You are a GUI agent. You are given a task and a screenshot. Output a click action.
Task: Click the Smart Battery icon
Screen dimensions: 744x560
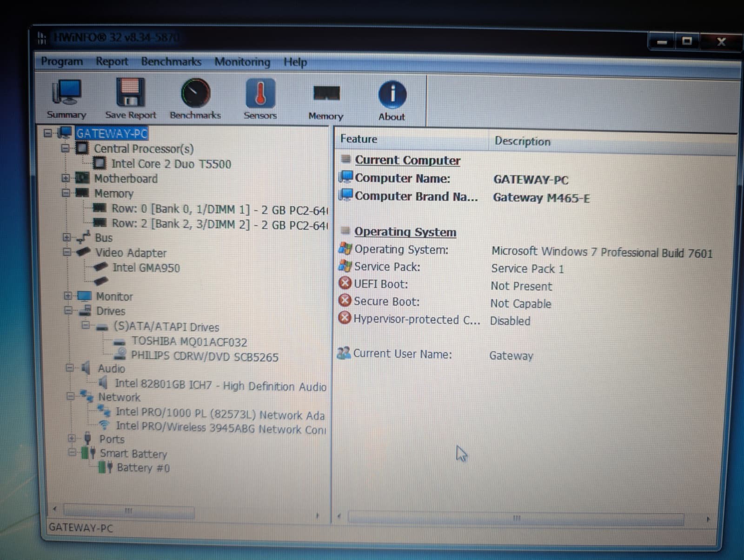pyautogui.click(x=88, y=453)
